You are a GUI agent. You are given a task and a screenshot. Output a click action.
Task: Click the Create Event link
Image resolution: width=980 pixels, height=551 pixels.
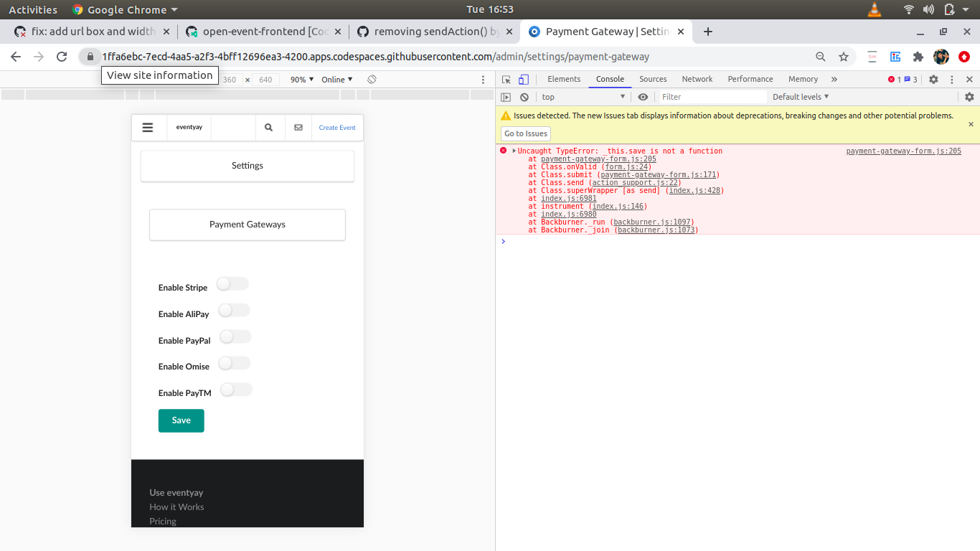tap(337, 127)
